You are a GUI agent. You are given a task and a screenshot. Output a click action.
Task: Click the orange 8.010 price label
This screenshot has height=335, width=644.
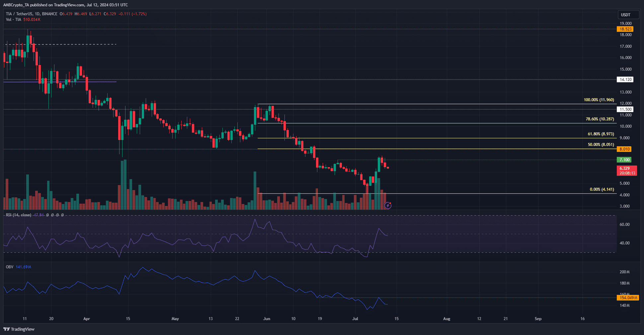[624, 149]
